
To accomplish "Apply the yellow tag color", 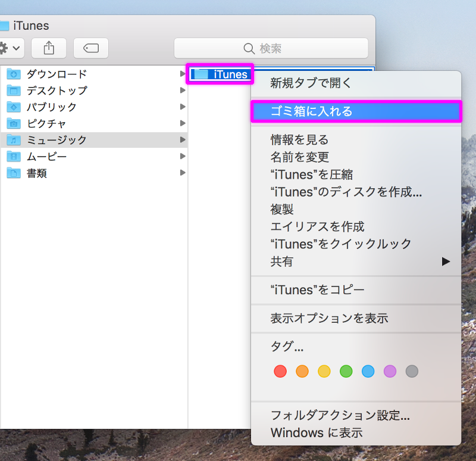I will tap(324, 371).
